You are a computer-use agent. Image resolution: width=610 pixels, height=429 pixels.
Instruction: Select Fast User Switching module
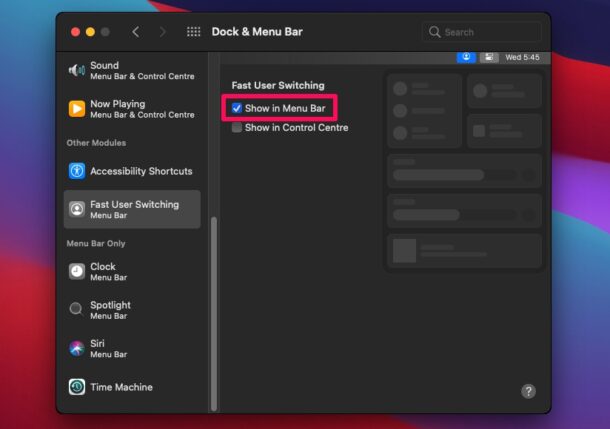tap(132, 209)
